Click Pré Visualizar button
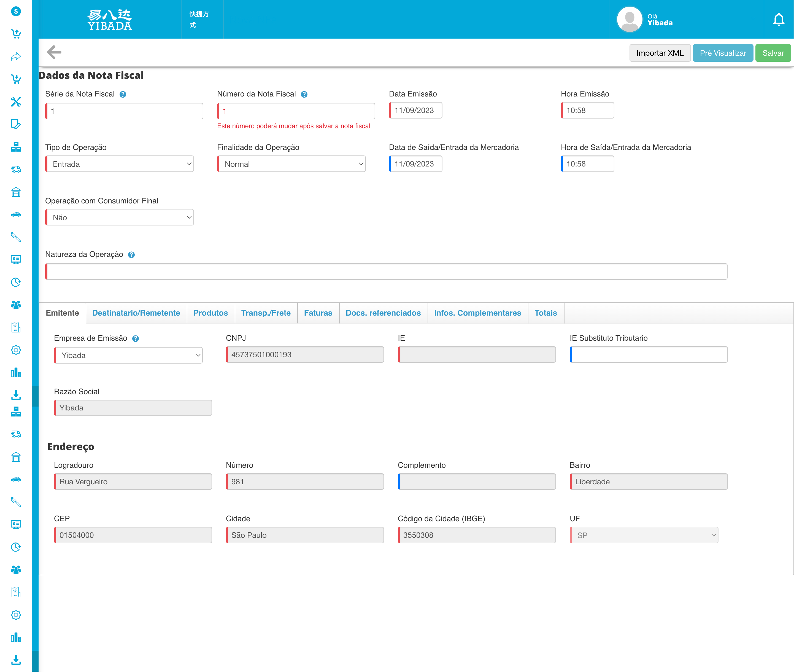 point(722,53)
